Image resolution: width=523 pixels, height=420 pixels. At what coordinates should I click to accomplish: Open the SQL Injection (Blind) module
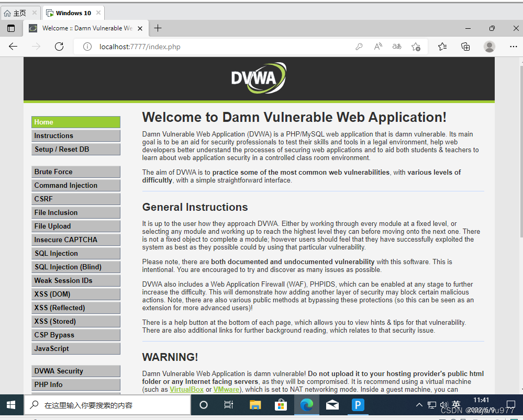pos(76,267)
